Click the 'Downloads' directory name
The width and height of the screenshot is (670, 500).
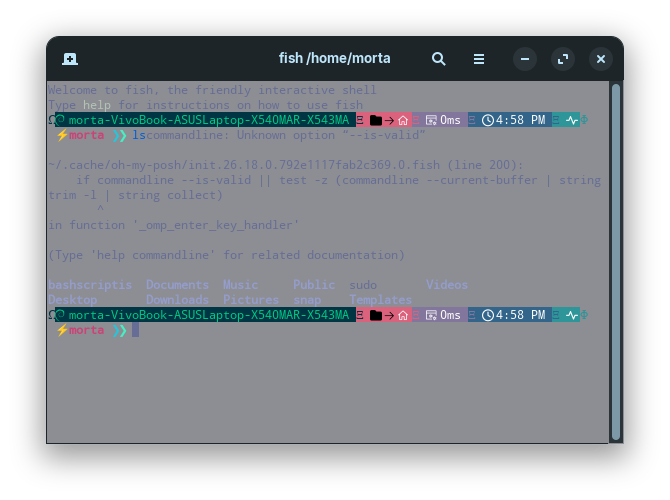click(x=177, y=300)
